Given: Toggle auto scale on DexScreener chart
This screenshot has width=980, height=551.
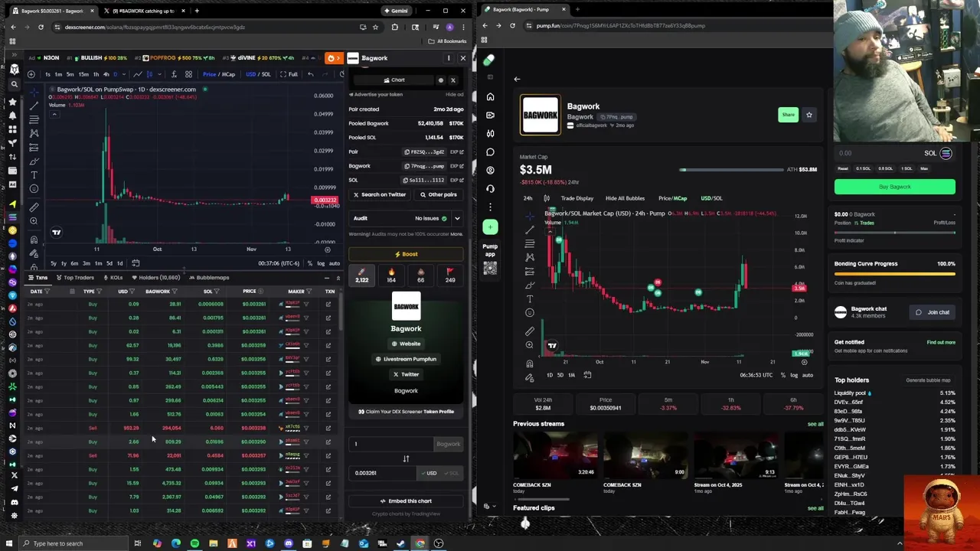Looking at the screenshot, I should point(334,263).
